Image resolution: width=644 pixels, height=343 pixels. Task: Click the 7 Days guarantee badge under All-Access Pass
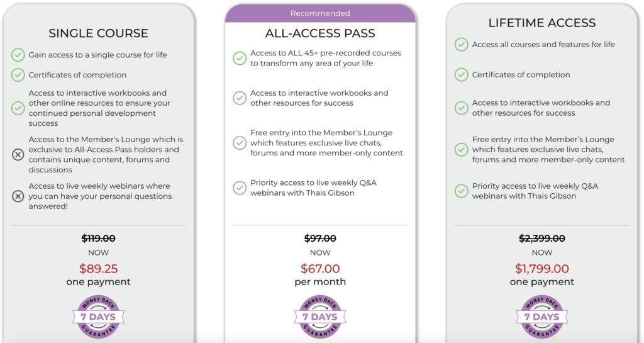tap(320, 317)
